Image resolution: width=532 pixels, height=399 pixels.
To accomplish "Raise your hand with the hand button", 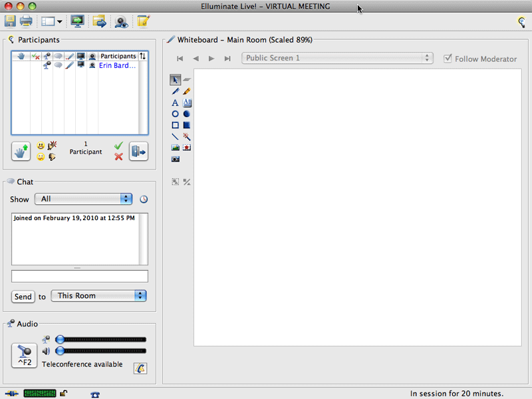I will pos(21,152).
